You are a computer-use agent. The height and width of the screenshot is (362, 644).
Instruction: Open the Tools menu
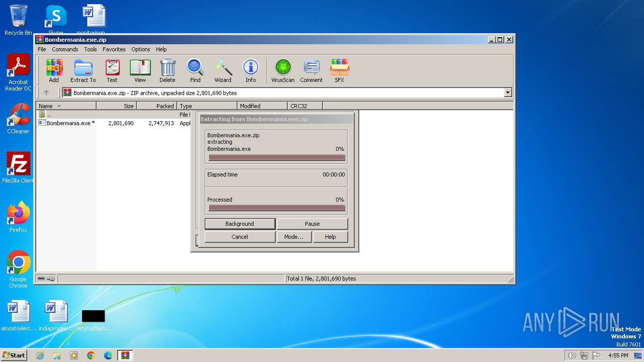coord(91,49)
